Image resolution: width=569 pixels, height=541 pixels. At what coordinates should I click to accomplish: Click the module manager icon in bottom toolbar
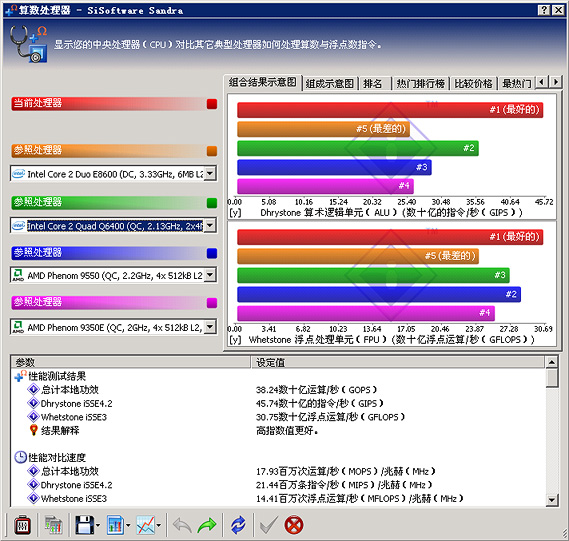click(22, 525)
